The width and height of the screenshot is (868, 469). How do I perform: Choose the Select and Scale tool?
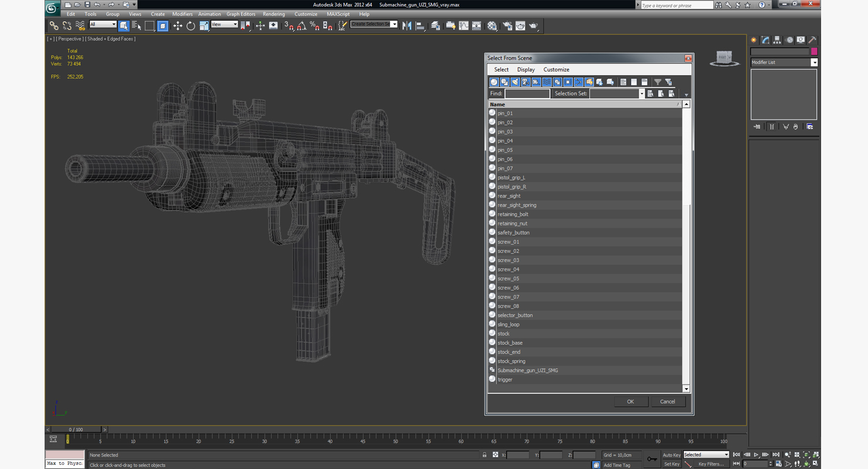pyautogui.click(x=204, y=26)
